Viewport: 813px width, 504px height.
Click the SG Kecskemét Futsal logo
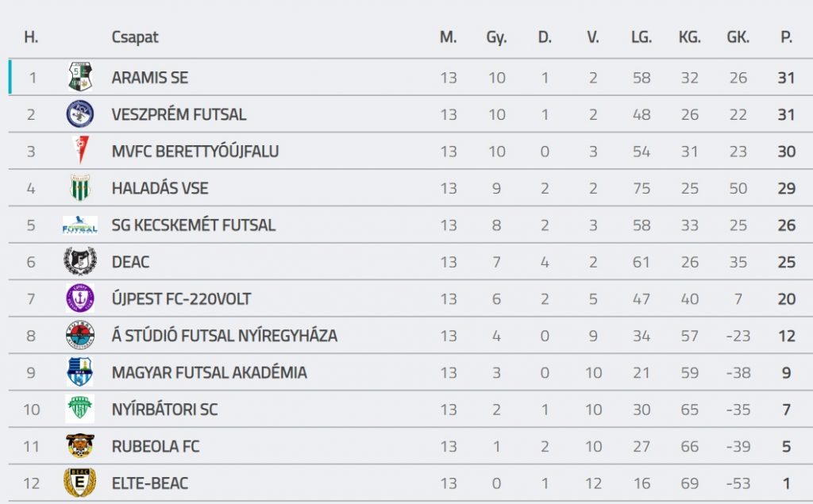[x=80, y=225]
